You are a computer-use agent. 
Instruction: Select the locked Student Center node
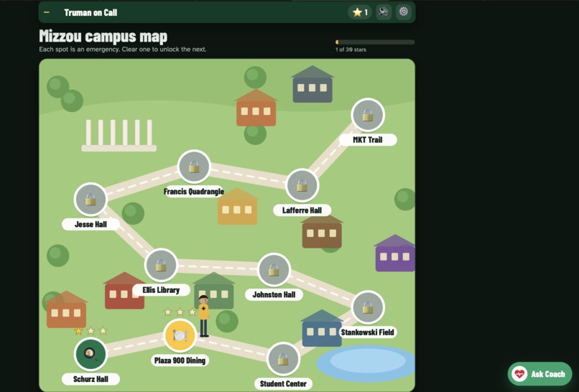(x=283, y=359)
